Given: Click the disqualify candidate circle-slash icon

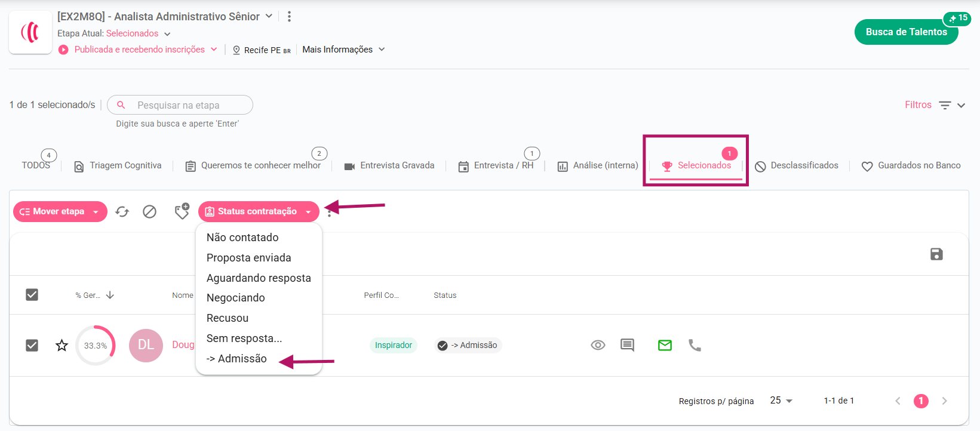Looking at the screenshot, I should point(149,212).
